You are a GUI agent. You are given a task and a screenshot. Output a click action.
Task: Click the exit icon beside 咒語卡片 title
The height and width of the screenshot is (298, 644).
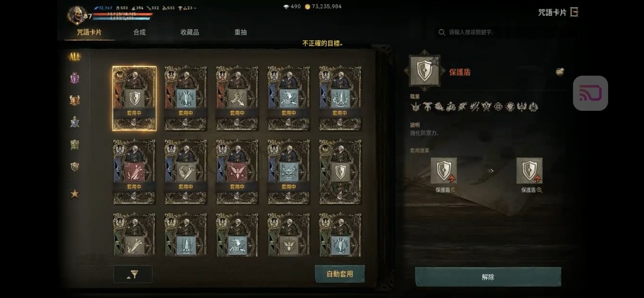click(574, 12)
